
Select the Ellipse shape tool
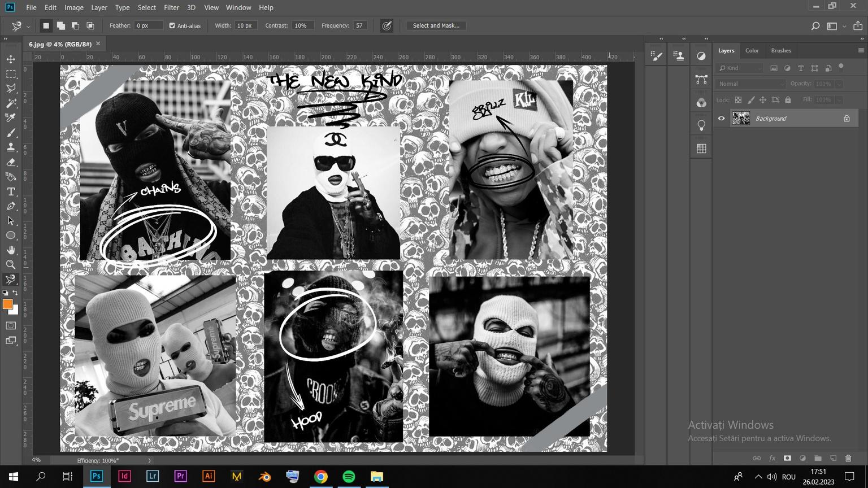pos(11,236)
